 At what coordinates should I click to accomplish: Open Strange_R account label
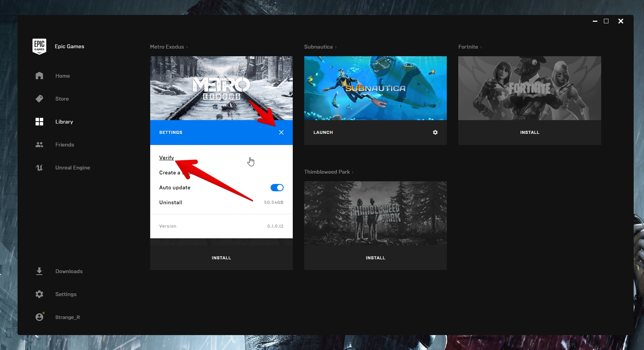tap(67, 317)
